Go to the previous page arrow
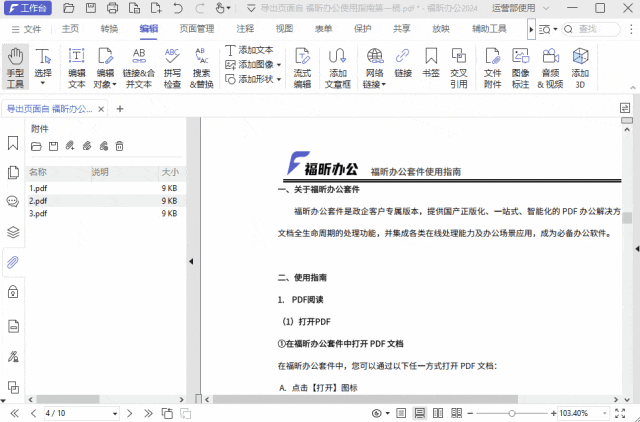This screenshot has width=640, height=422. [33, 414]
